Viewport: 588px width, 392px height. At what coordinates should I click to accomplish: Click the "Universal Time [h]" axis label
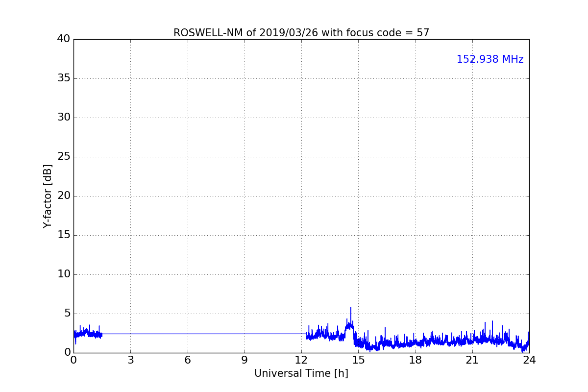click(x=301, y=373)
